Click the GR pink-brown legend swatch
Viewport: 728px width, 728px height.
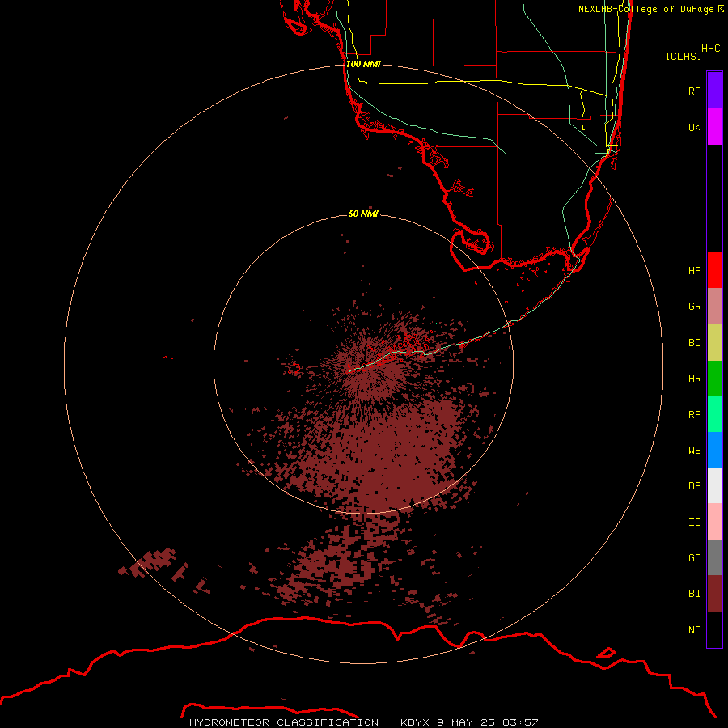tap(714, 307)
